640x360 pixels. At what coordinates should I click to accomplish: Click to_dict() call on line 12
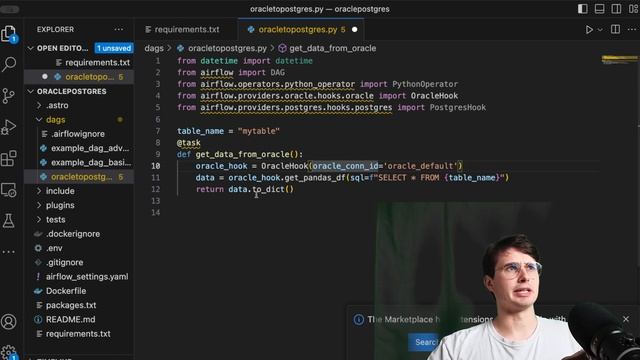(x=273, y=189)
